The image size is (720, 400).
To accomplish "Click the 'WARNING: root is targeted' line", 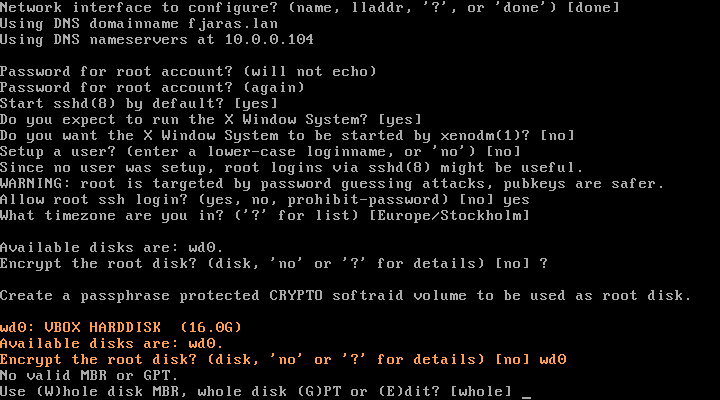I will [x=332, y=183].
